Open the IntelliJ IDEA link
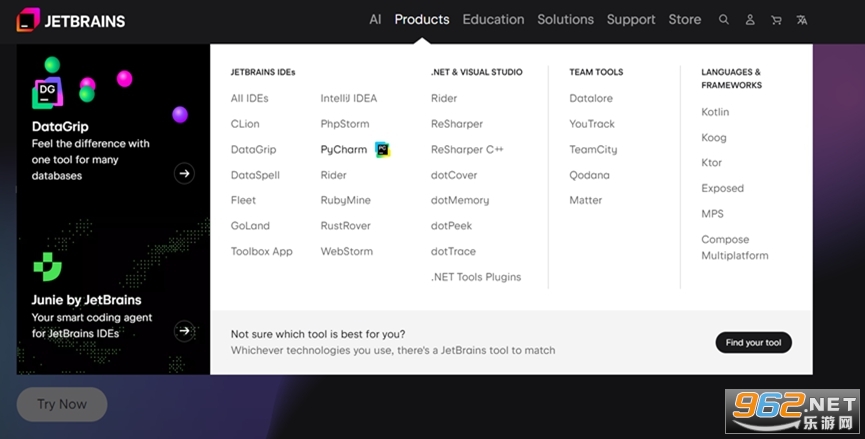 [x=349, y=98]
